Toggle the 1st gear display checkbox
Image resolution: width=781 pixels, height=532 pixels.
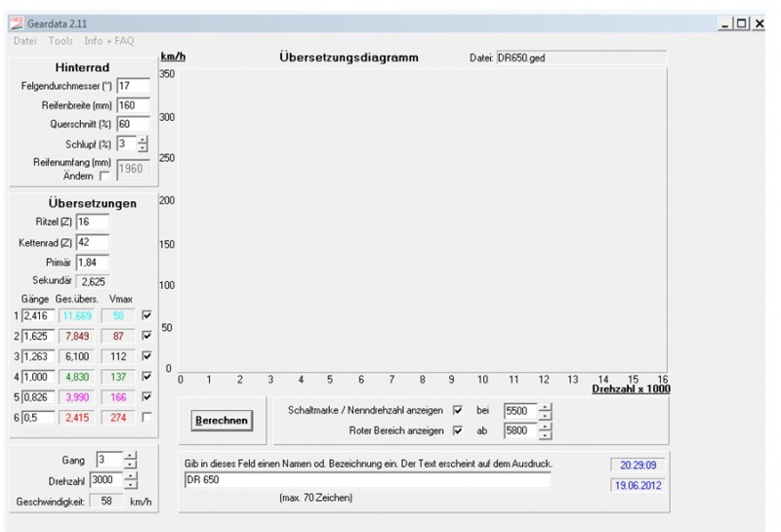click(146, 315)
